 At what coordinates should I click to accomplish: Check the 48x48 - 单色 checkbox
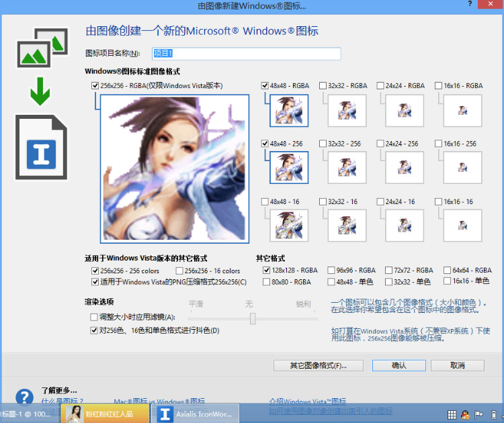pos(331,282)
